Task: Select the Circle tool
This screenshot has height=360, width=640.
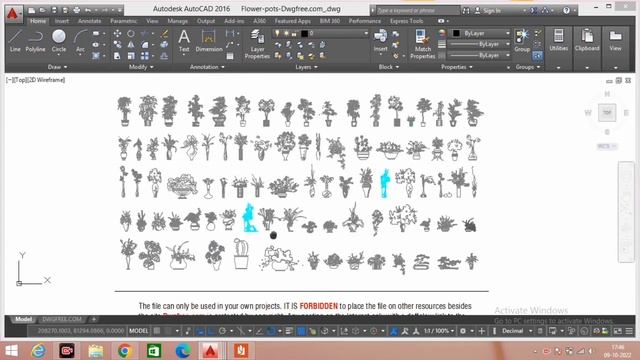Action: click(59, 41)
